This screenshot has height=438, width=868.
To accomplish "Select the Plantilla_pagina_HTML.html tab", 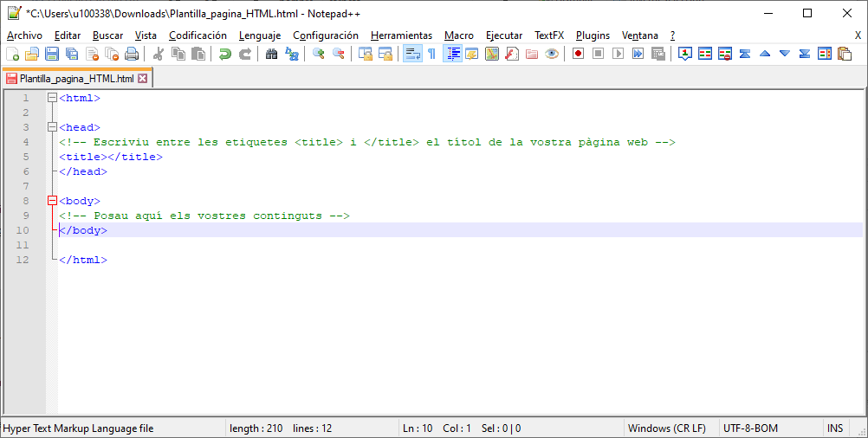I will pyautogui.click(x=76, y=79).
